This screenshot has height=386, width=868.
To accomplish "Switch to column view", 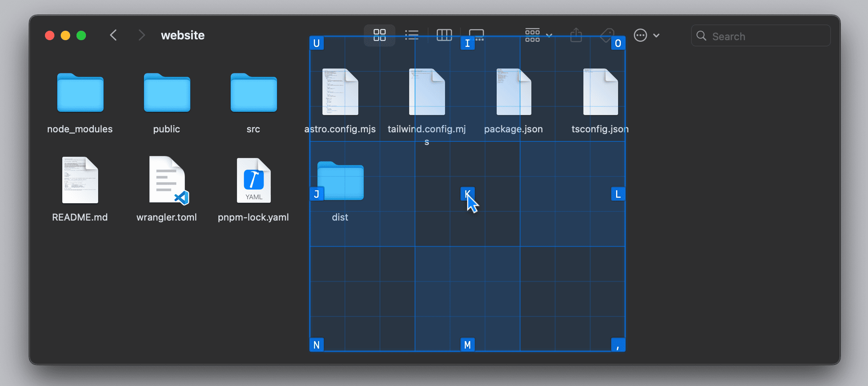I will 444,35.
